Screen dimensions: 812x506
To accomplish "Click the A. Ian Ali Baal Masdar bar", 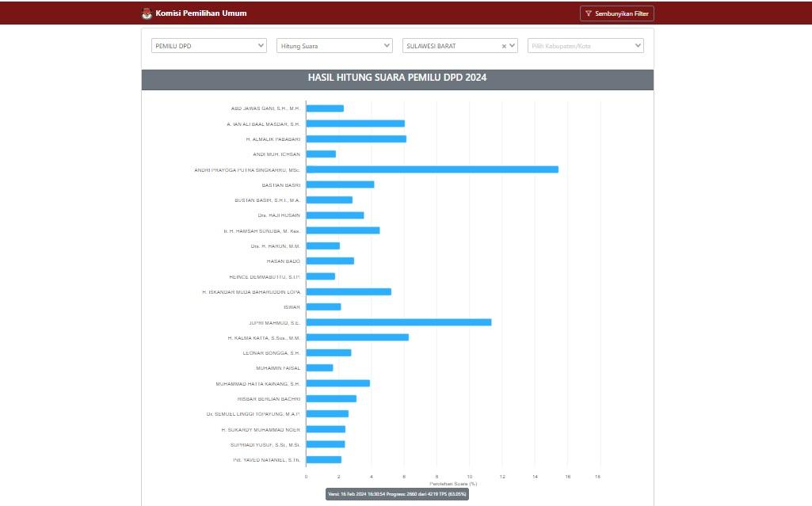I will (355, 124).
